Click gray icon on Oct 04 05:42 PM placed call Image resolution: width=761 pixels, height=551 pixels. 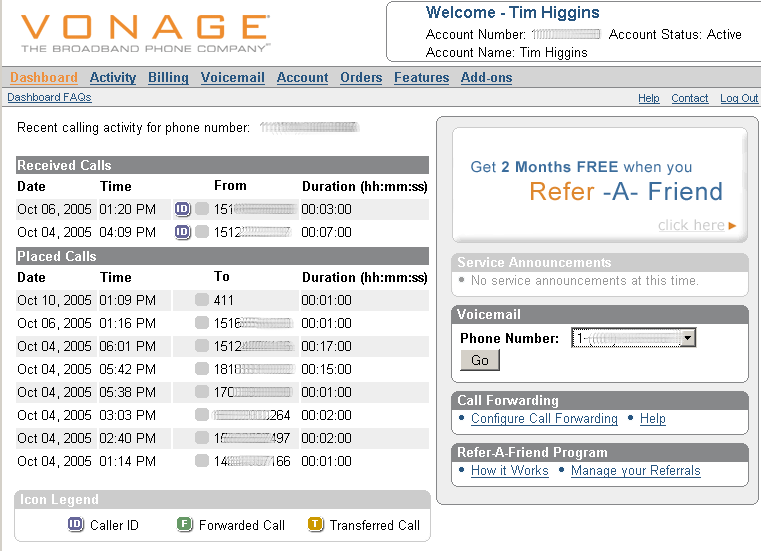point(202,368)
